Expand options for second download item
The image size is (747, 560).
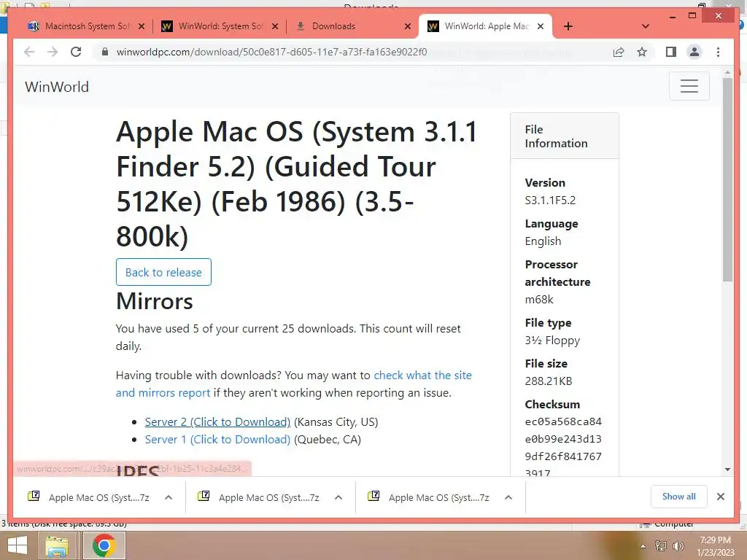(338, 497)
